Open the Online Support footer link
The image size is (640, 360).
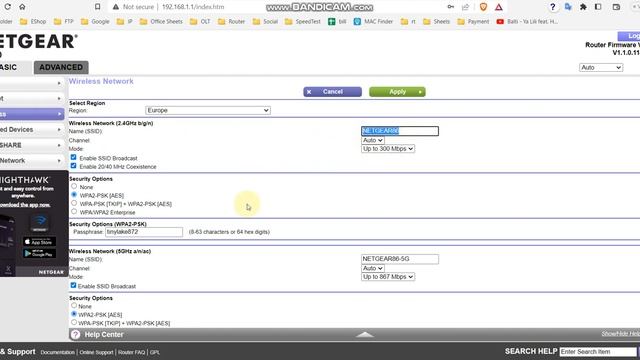pyautogui.click(x=96, y=352)
